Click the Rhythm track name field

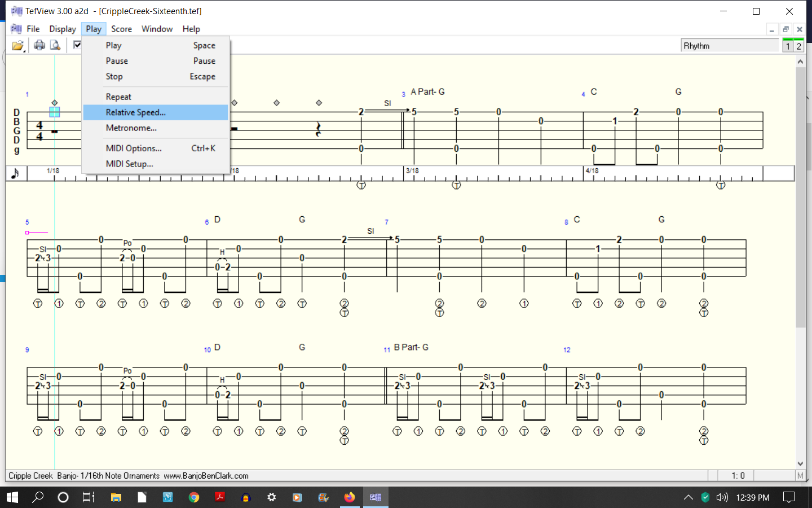[x=730, y=46]
